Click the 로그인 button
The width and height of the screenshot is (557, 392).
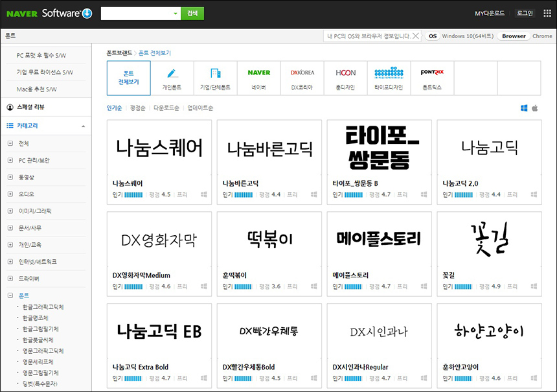point(525,14)
